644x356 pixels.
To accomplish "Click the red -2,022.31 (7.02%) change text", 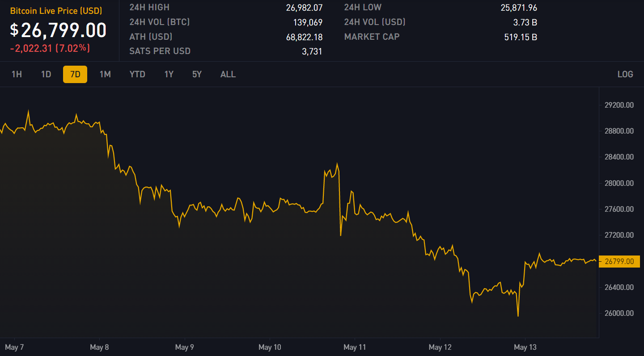I will 50,48.
